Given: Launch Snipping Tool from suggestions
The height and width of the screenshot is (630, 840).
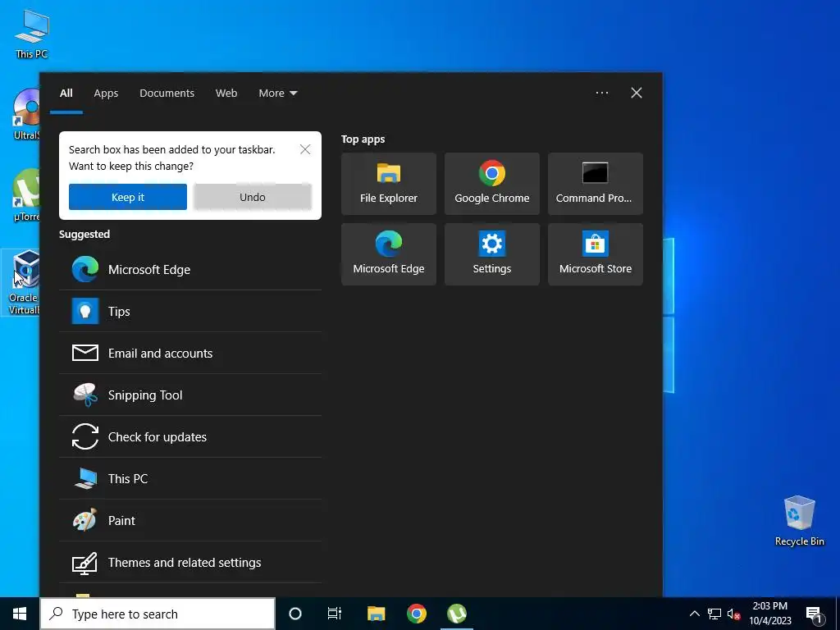Looking at the screenshot, I should point(190,395).
